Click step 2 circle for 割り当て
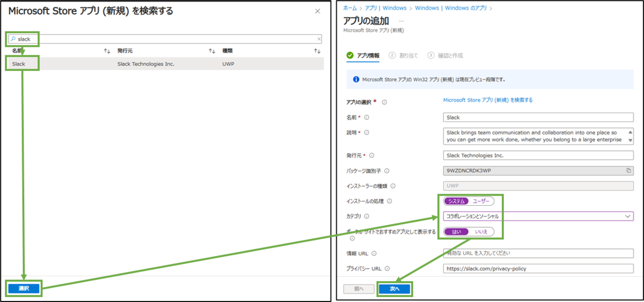Image resolution: width=644 pixels, height=302 pixels. [392, 55]
